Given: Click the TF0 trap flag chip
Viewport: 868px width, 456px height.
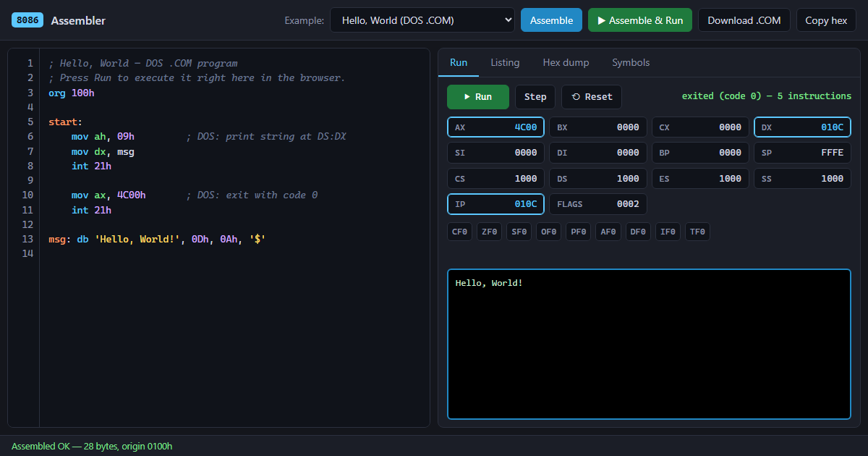Looking at the screenshot, I should 698,232.
